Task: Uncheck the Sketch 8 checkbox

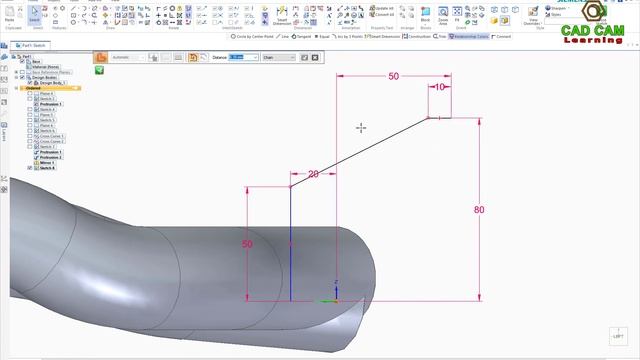Action: [30, 168]
